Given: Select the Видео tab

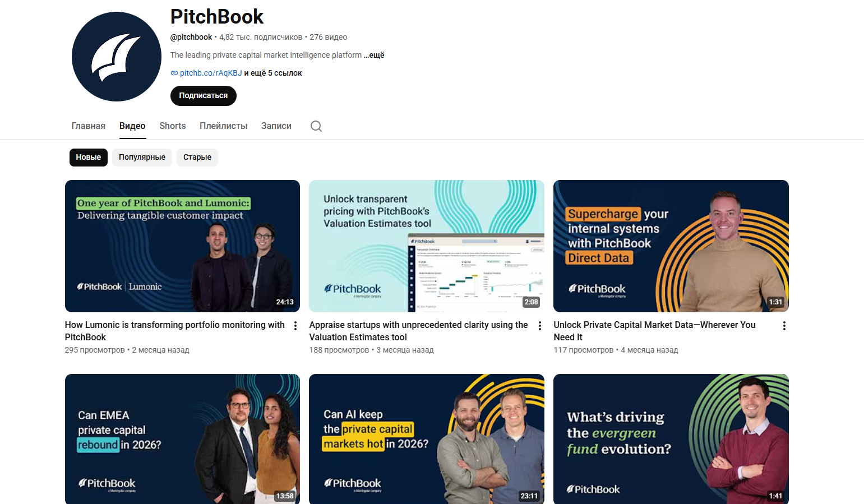Looking at the screenshot, I should tap(132, 126).
